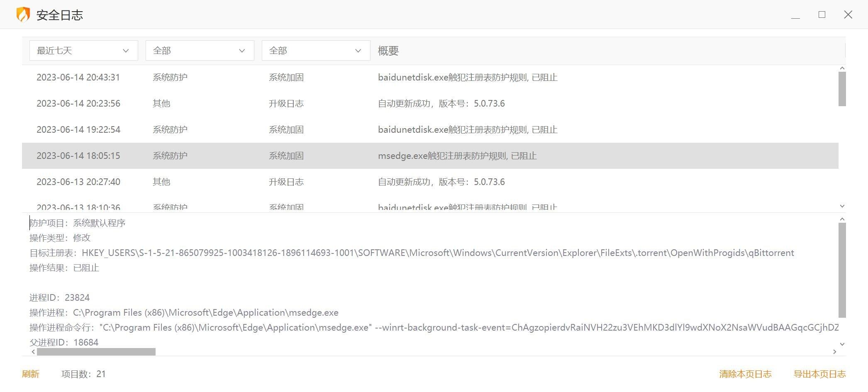
Task: Click the 项目数：21 count label
Action: [x=83, y=374]
